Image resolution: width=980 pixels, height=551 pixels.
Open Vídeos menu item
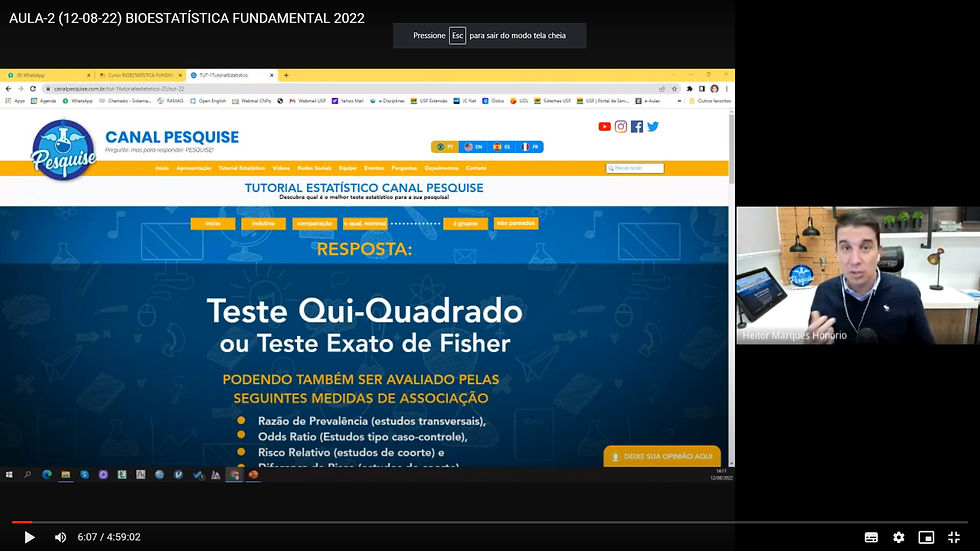tap(281, 168)
